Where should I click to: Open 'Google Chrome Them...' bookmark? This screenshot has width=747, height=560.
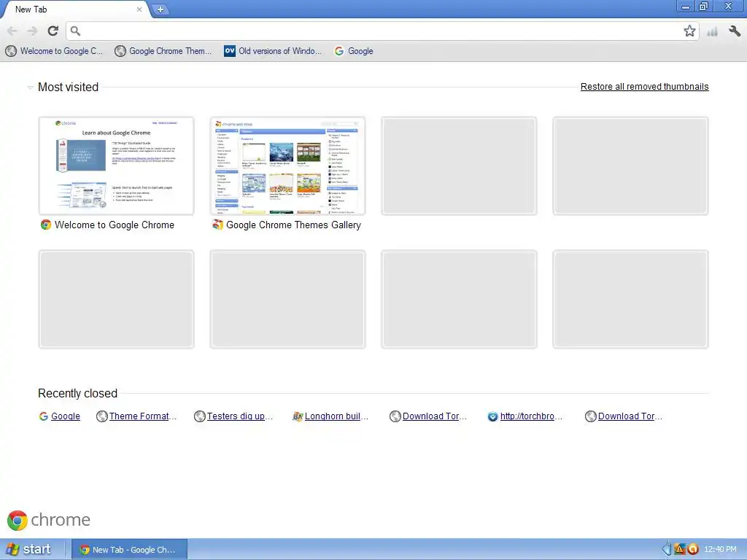point(163,51)
